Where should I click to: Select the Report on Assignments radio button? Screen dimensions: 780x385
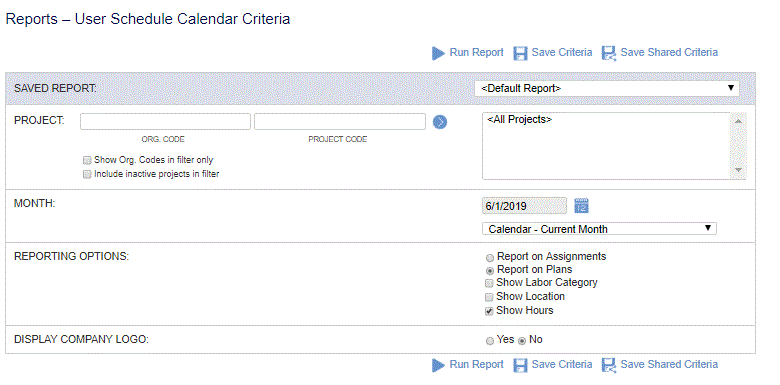pos(490,258)
